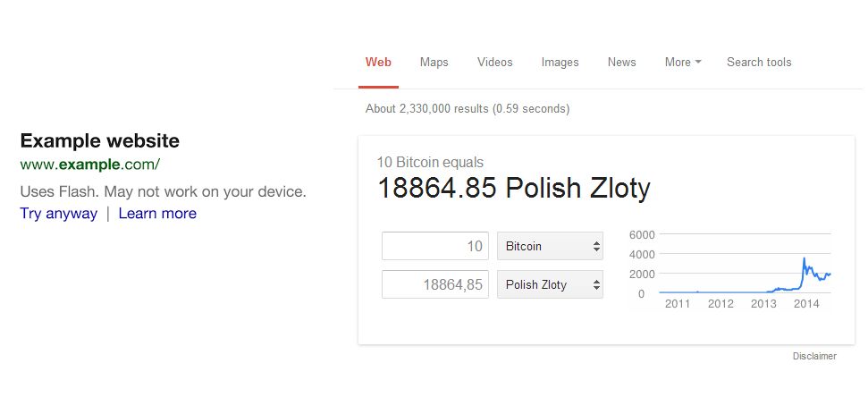The height and width of the screenshot is (414, 868).
Task: Click the 2011 label on chart axis
Action: (678, 304)
